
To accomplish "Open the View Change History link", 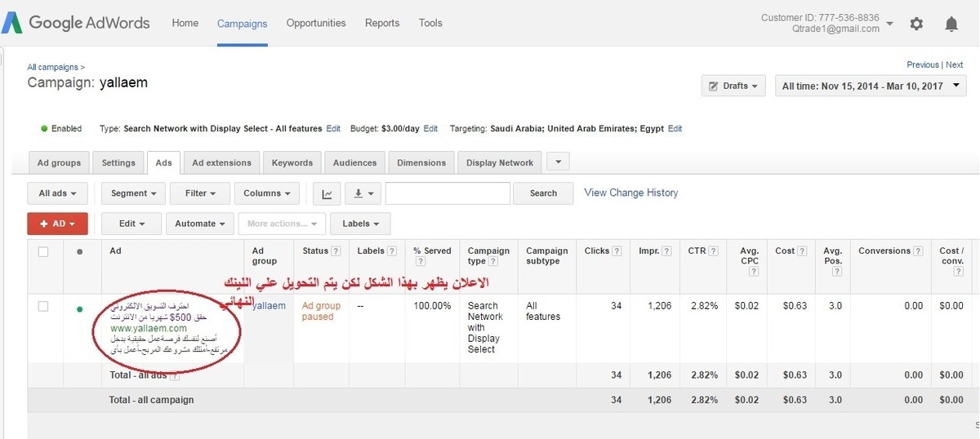I will click(x=631, y=193).
